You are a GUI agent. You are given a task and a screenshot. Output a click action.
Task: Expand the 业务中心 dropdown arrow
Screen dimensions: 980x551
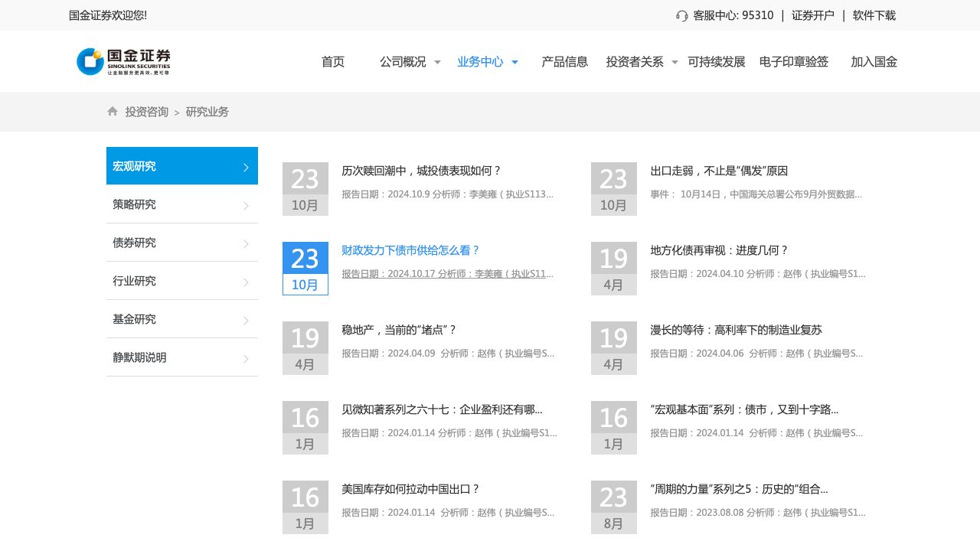click(x=514, y=63)
